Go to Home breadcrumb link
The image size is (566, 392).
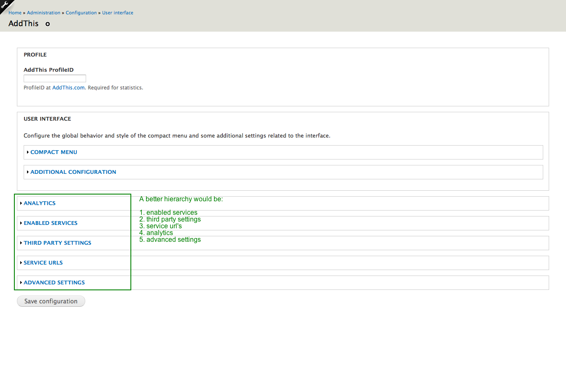(15, 13)
